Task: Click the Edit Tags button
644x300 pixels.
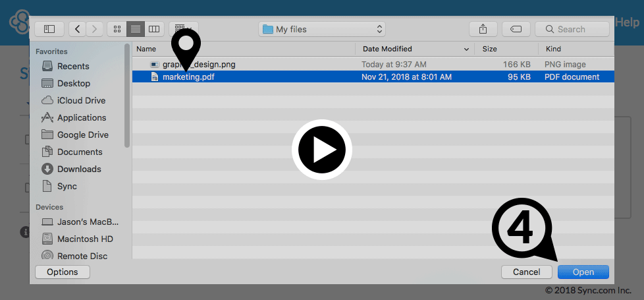Action: (x=516, y=29)
